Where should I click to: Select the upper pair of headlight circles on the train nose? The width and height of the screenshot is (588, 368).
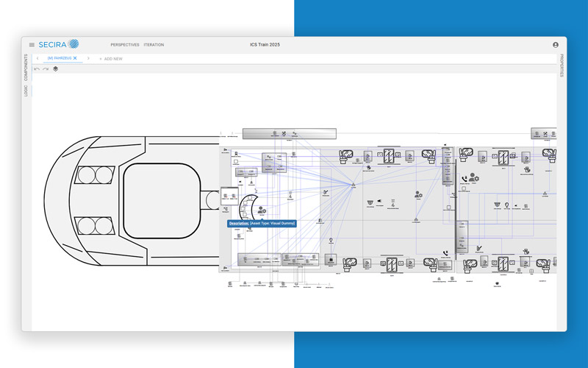tap(95, 175)
